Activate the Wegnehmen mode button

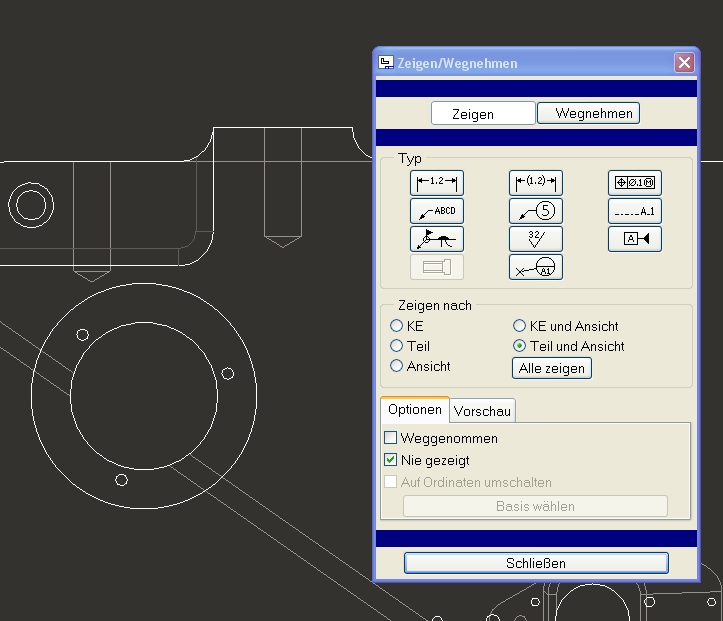coord(588,113)
